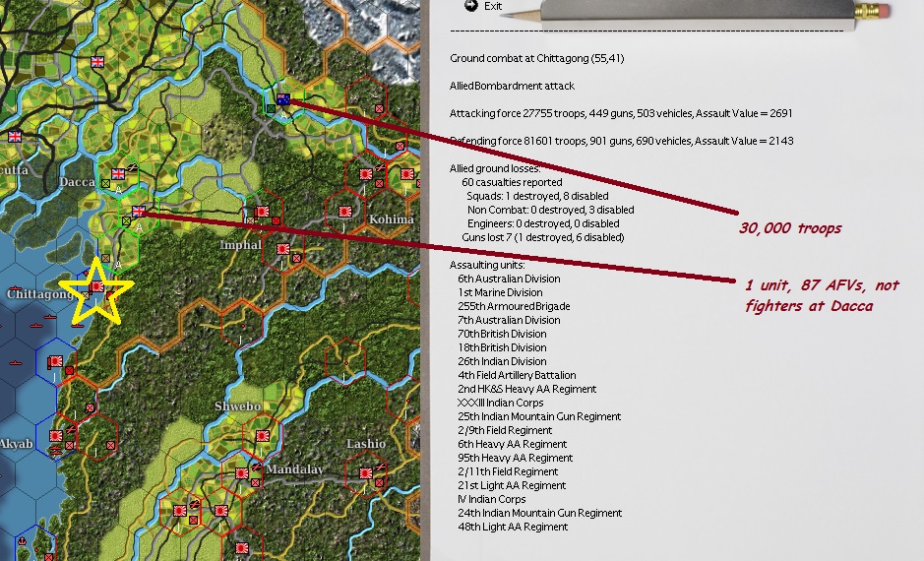Click '70th British Division' entry
The height and width of the screenshot is (561, 924).
(502, 334)
